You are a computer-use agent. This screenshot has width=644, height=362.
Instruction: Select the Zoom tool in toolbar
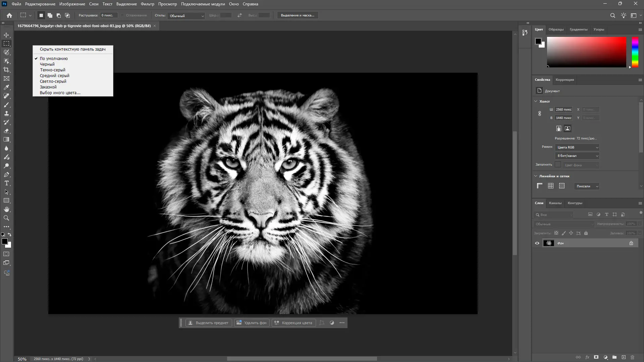click(6, 218)
